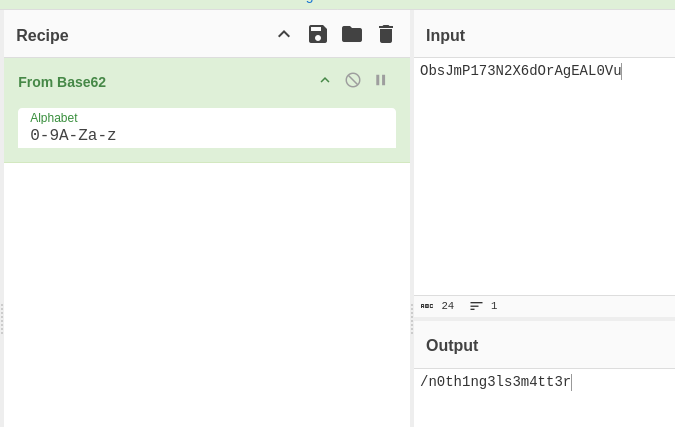Select the From Base62 operation title
The height and width of the screenshot is (427, 675).
point(62,82)
